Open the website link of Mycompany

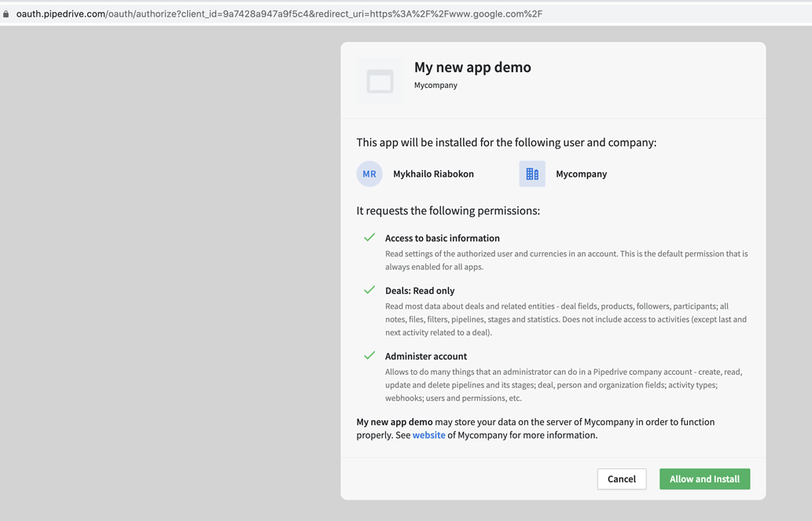pos(428,435)
